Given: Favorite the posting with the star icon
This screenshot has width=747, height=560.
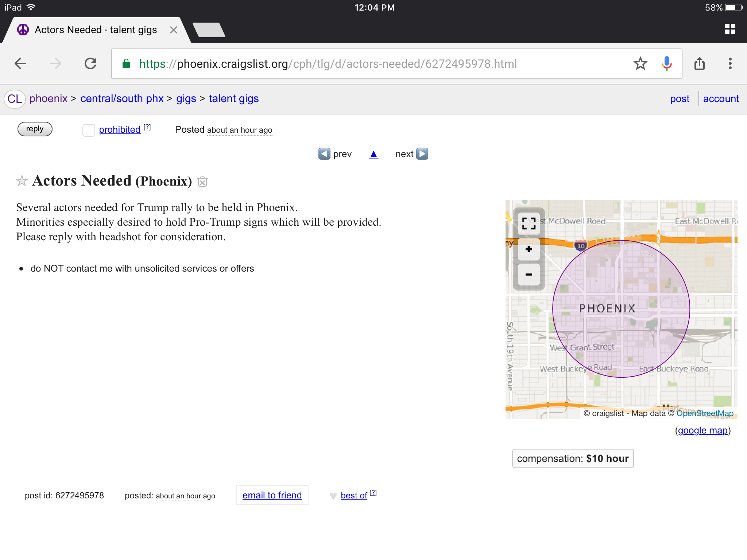Looking at the screenshot, I should pos(22,180).
